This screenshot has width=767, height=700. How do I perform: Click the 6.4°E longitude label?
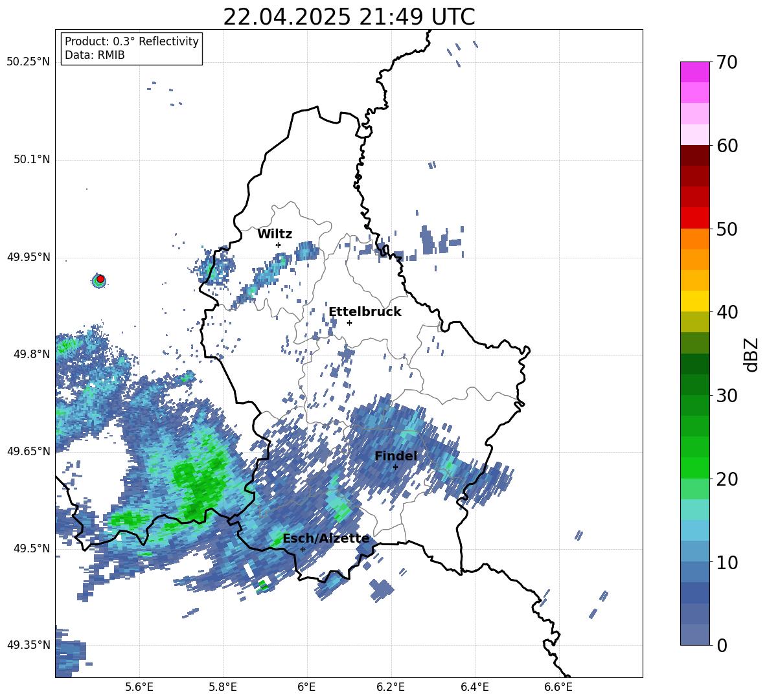[x=474, y=687]
